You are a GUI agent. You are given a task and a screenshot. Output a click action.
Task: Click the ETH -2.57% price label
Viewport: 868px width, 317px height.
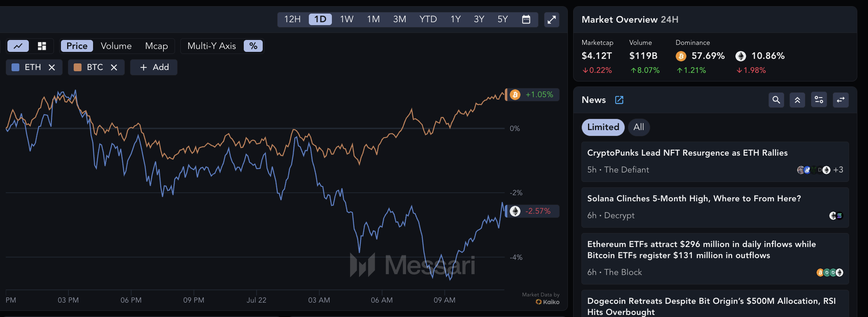coord(533,211)
